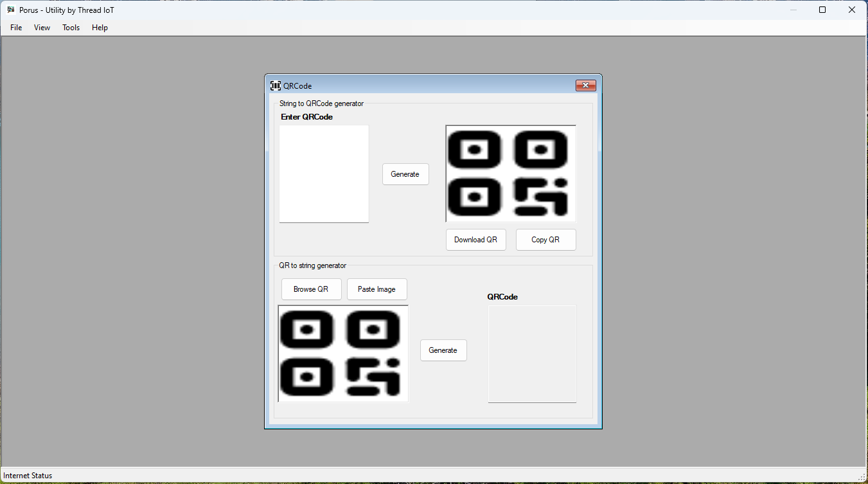Click the barcode icon on the QRCode dialog

(275, 85)
